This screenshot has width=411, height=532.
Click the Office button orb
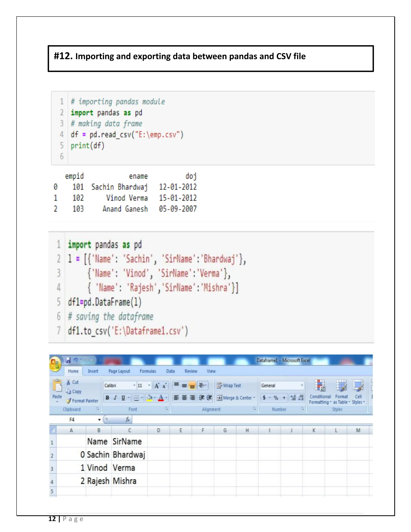pyautogui.click(x=55, y=364)
